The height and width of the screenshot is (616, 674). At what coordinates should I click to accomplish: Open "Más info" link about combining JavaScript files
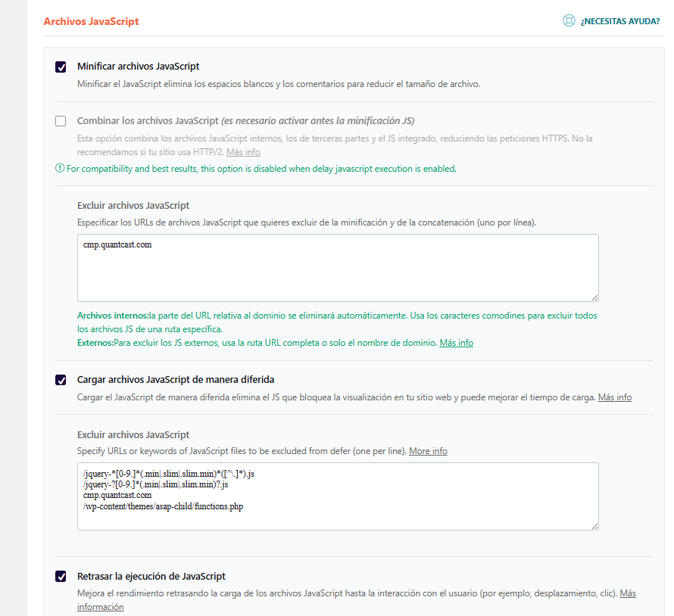[x=242, y=152]
